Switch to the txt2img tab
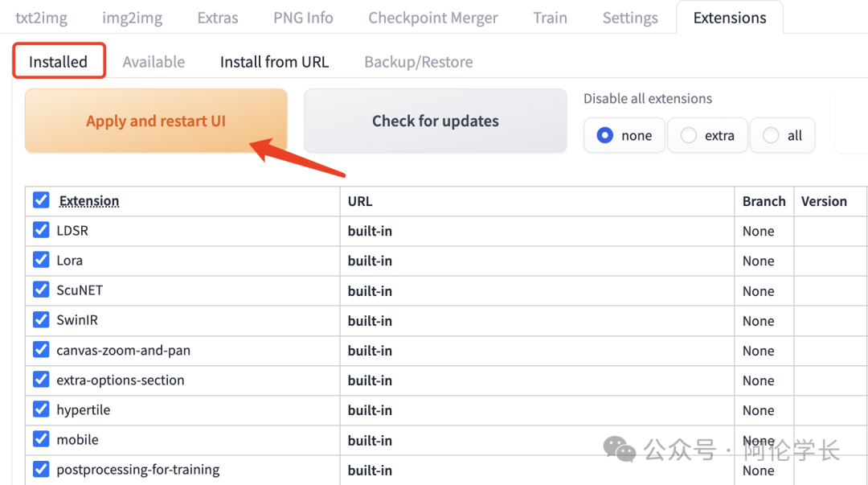 41,18
